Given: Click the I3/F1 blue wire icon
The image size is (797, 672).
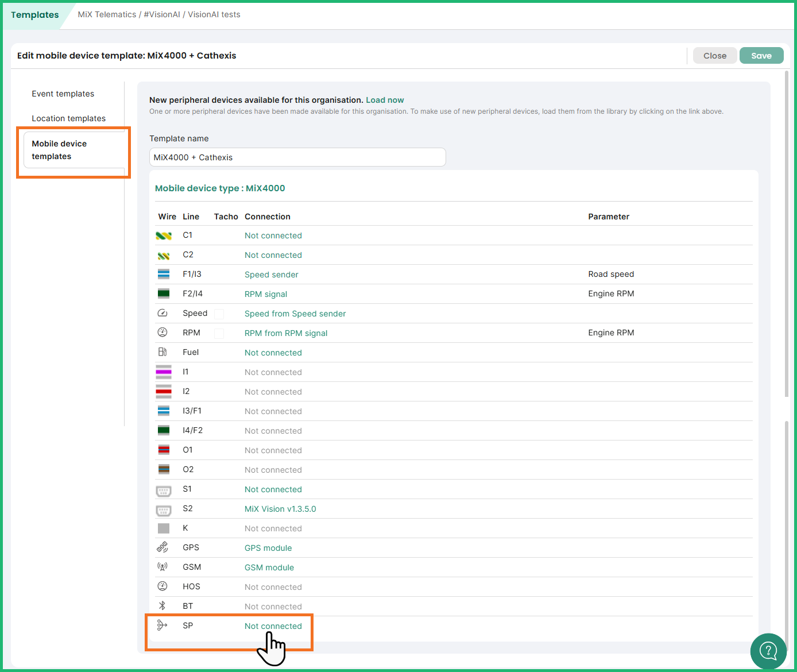Looking at the screenshot, I should click(x=164, y=411).
